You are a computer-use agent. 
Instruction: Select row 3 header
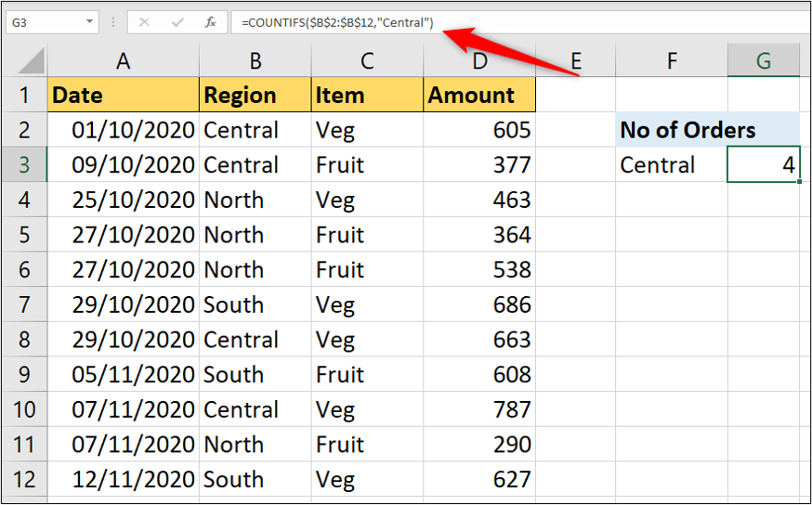(x=24, y=164)
